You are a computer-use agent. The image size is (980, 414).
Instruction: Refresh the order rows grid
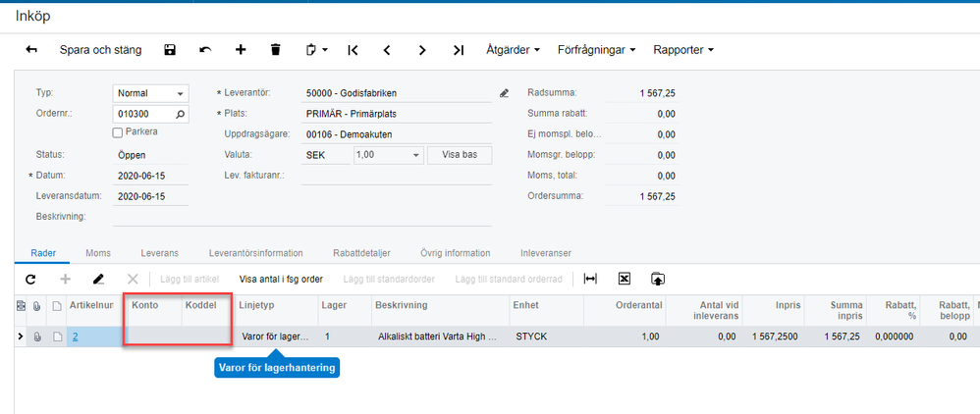30,280
